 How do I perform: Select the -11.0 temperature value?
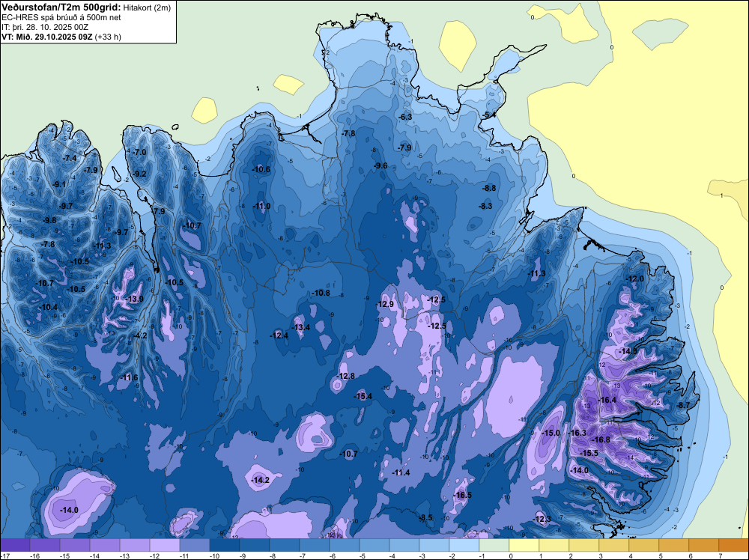tap(261, 206)
